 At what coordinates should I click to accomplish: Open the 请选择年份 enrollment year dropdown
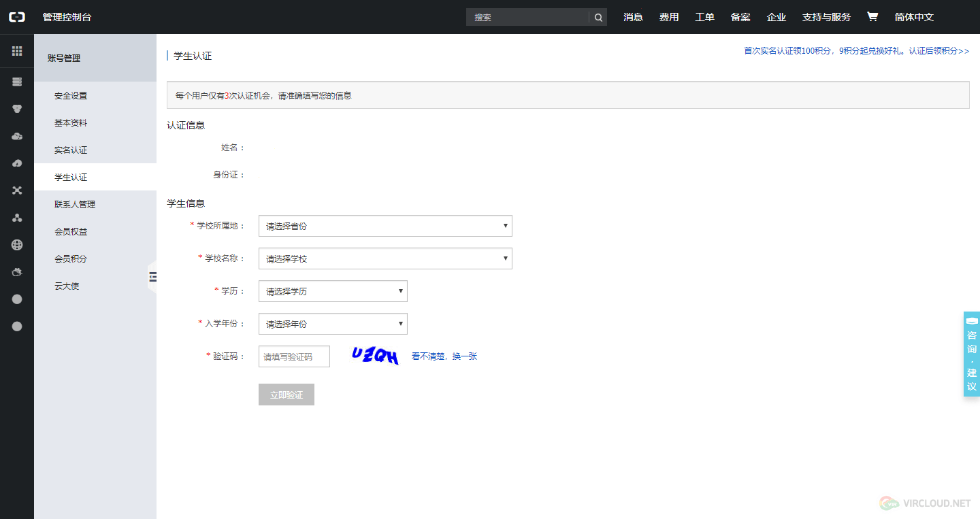point(333,324)
